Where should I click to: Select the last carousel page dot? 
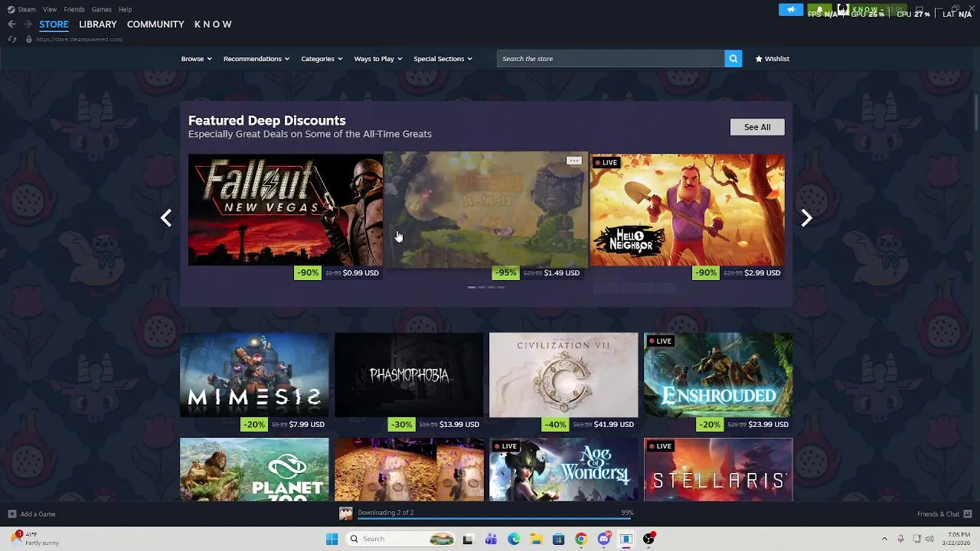click(501, 287)
